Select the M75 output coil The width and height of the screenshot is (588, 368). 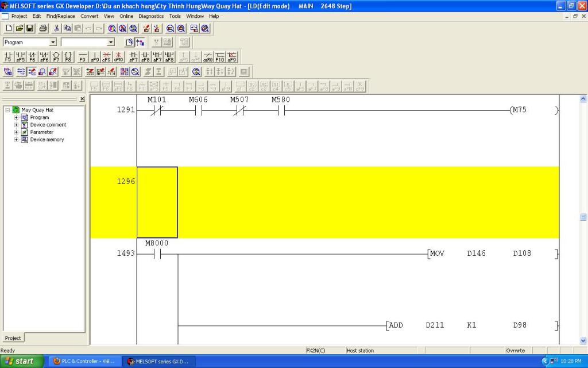[x=534, y=110]
